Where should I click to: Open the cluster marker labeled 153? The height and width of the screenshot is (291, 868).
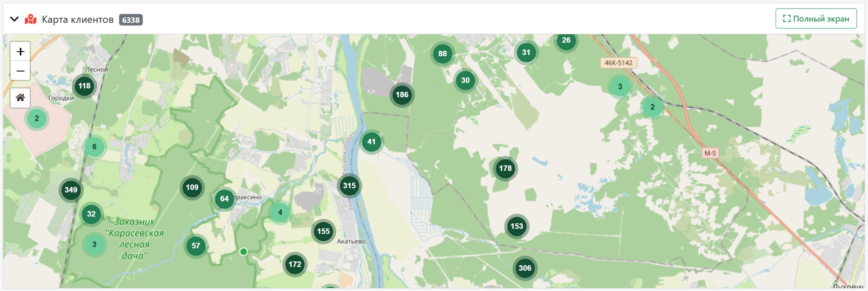pos(517,226)
